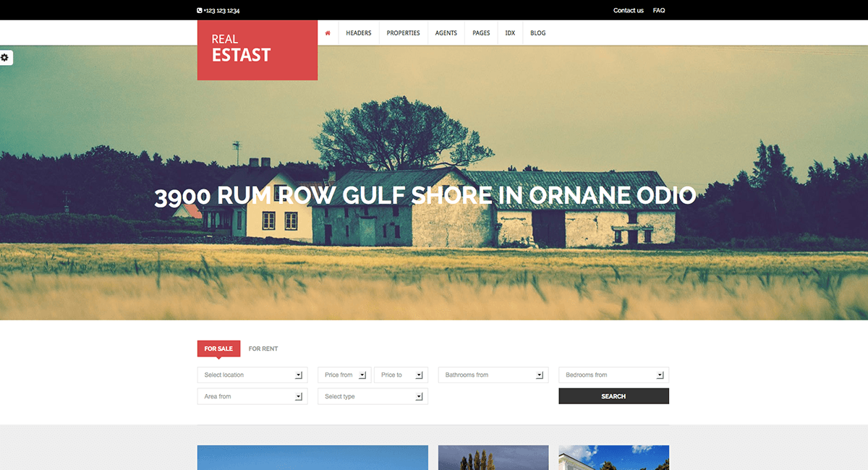Expand the Price to dropdown
The height and width of the screenshot is (470, 868).
pos(401,375)
